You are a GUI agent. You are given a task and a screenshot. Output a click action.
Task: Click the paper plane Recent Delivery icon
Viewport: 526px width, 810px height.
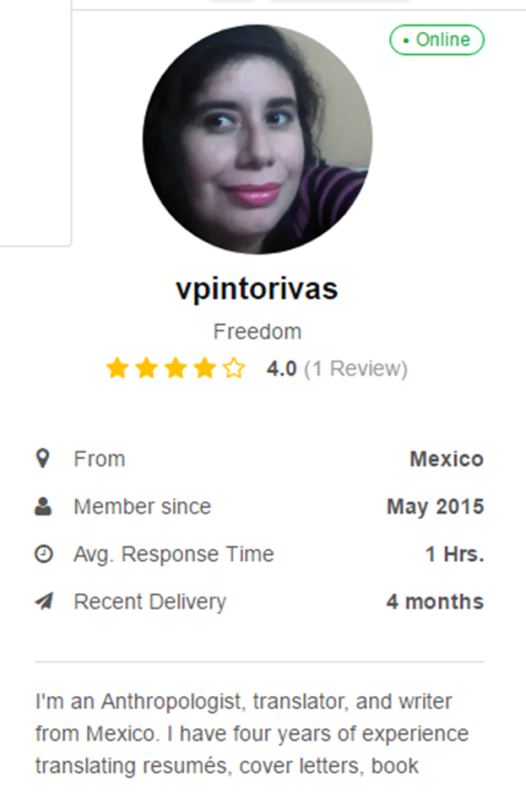click(44, 601)
